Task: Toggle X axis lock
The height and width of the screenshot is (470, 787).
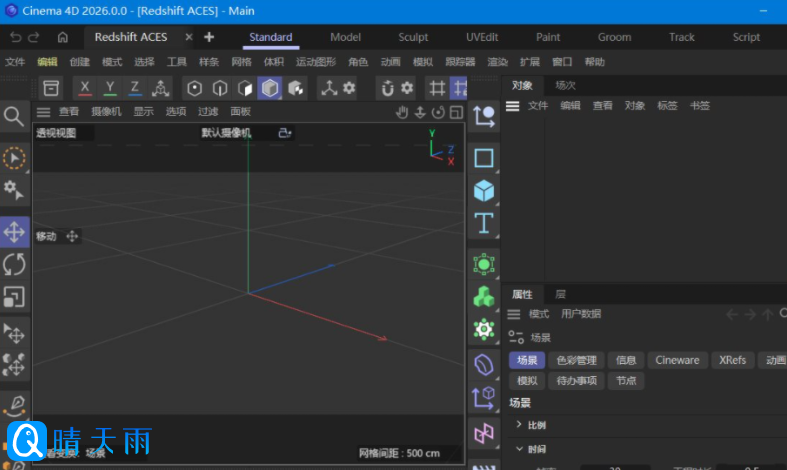Action: (85, 88)
